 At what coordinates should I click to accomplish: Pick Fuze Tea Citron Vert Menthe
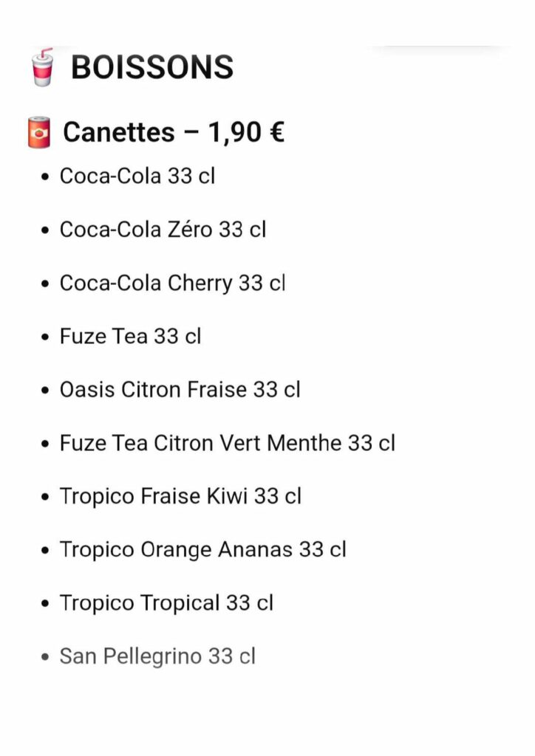[x=200, y=443]
